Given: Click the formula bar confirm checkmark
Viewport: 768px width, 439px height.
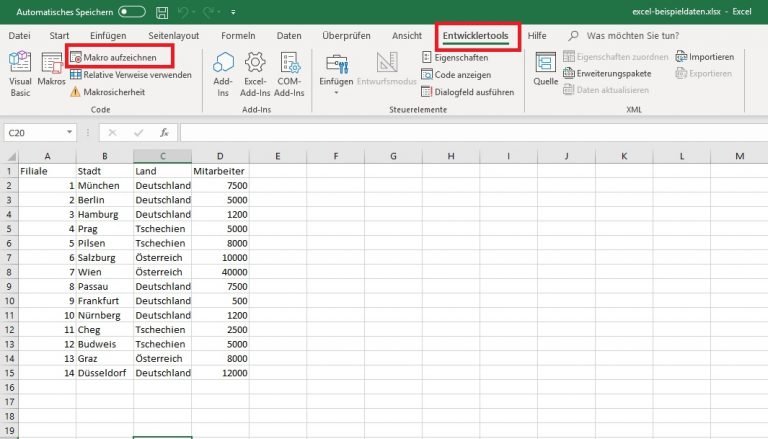Looking at the screenshot, I should point(139,133).
